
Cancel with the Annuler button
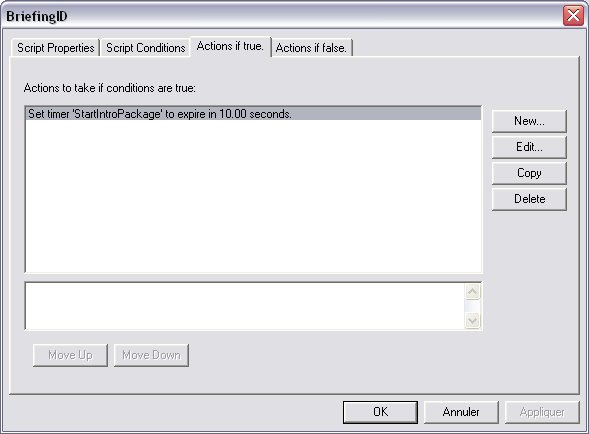click(x=461, y=412)
